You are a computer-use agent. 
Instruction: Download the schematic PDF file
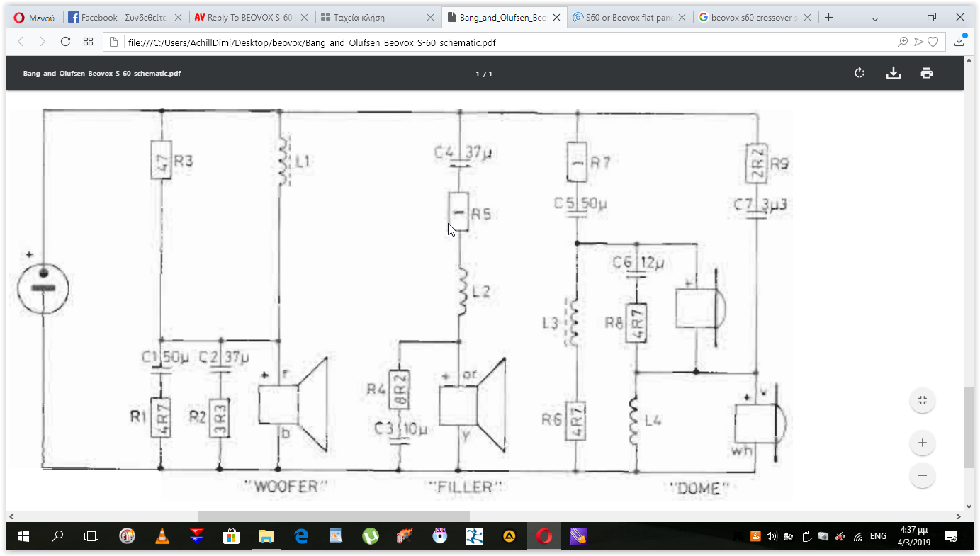[894, 73]
